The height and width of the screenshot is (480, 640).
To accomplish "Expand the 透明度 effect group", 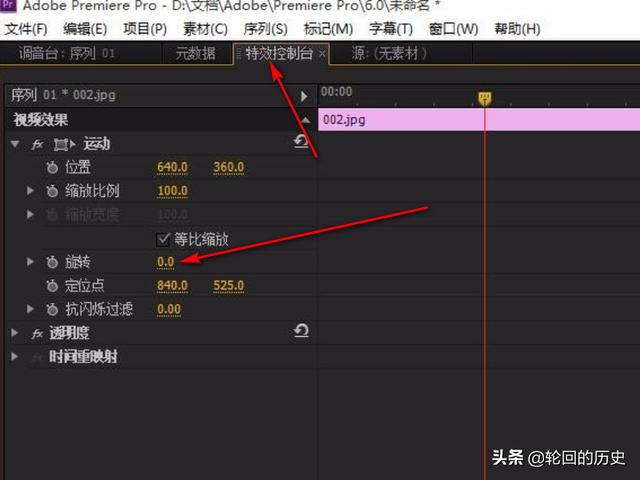I will (x=15, y=333).
